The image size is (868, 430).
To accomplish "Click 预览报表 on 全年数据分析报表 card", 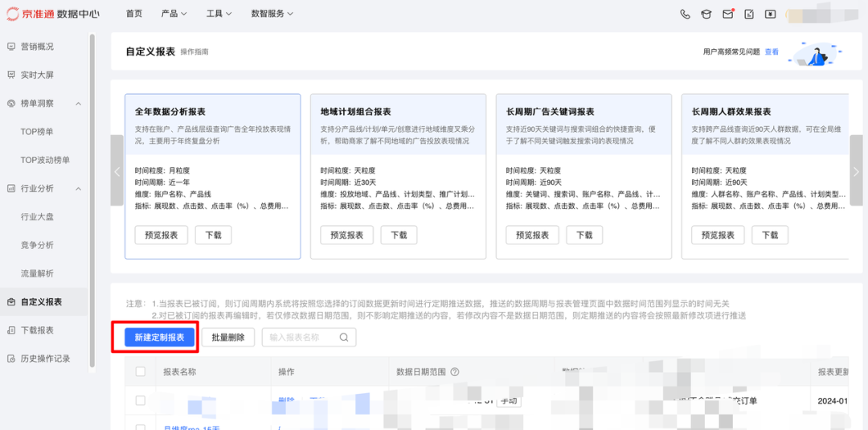I will pos(162,235).
